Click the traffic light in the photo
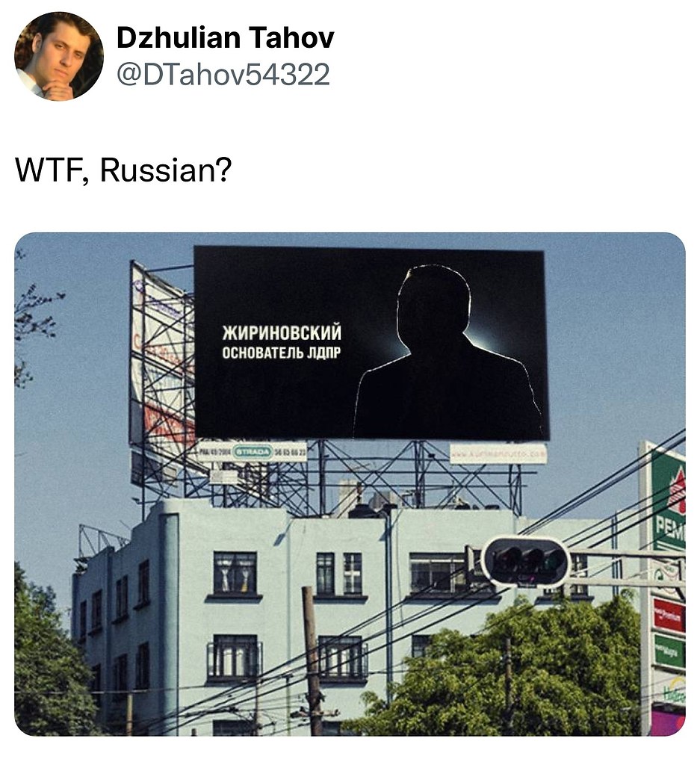This screenshot has height=765, width=700. tap(526, 561)
